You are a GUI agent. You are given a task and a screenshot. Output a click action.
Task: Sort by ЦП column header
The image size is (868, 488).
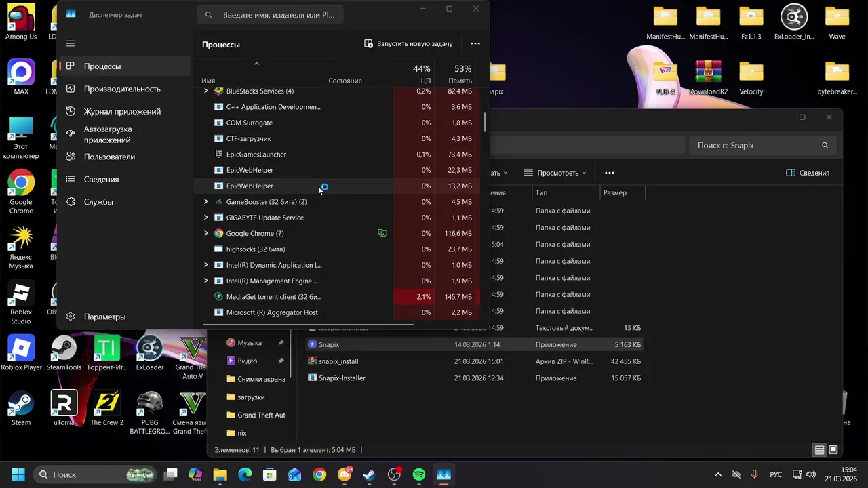click(414, 74)
